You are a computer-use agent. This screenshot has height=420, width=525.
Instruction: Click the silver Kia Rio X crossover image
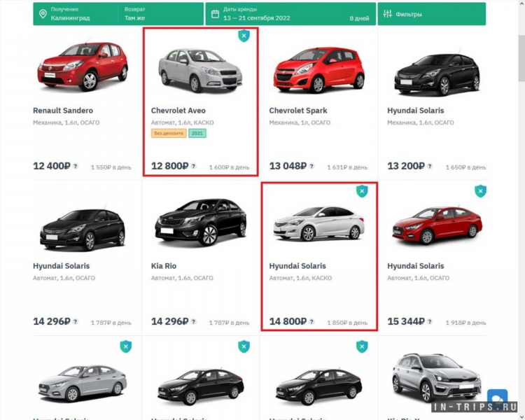(435, 377)
